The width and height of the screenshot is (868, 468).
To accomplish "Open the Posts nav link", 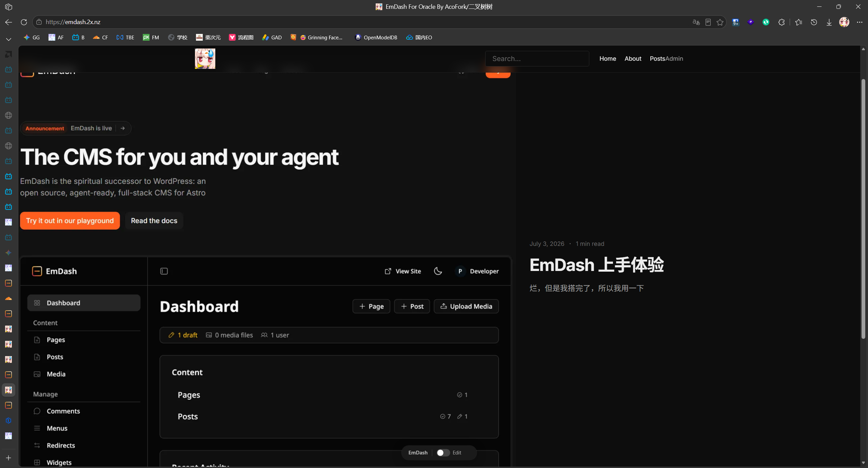I will [x=657, y=59].
